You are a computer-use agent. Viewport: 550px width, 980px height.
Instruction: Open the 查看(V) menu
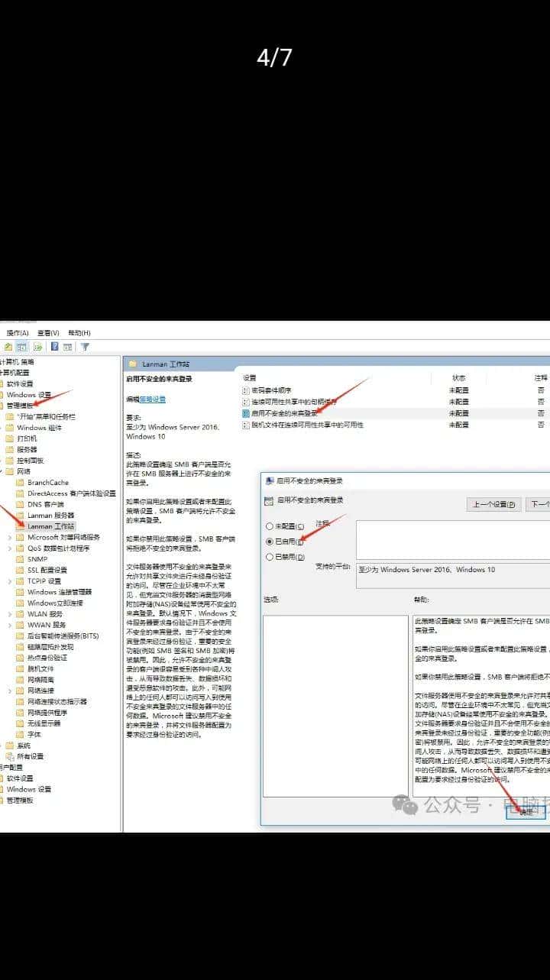tap(47, 333)
